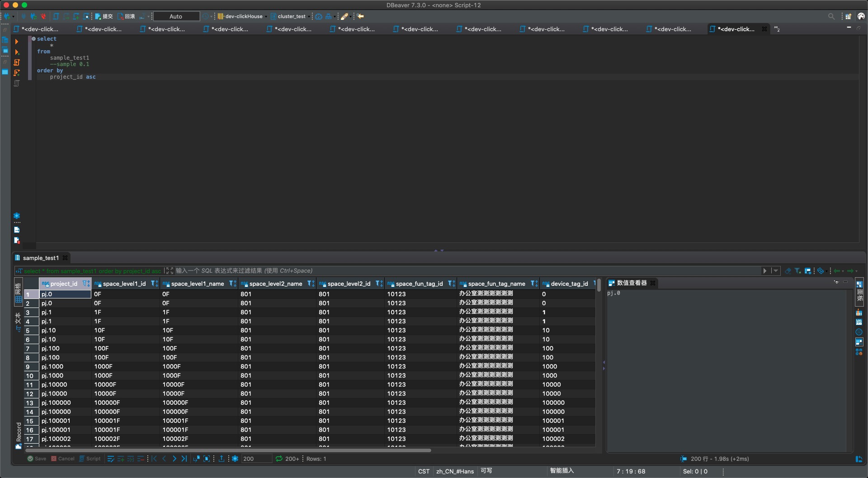Click the Cancel button in results toolbar
Image resolution: width=868 pixels, height=478 pixels.
(62, 459)
